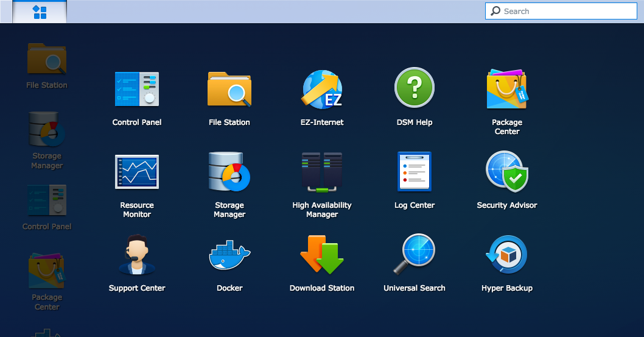Click the magnifier icon in Search box

pos(495,11)
